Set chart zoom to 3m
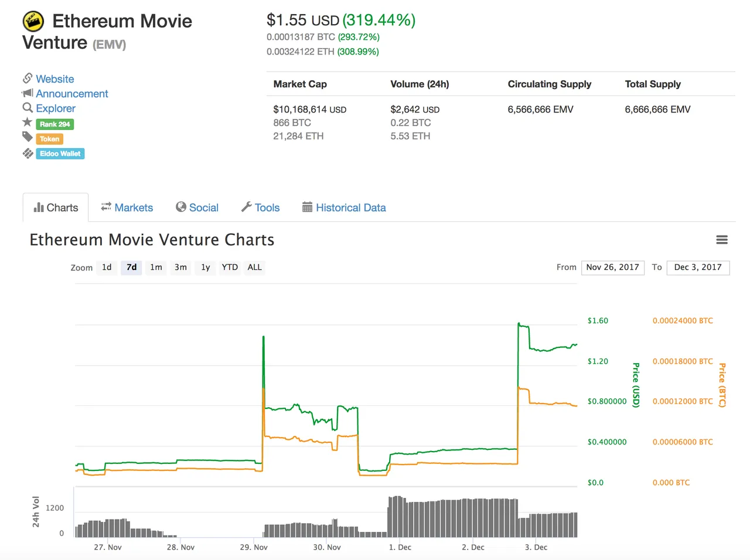This screenshot has width=750, height=560. 180,267
